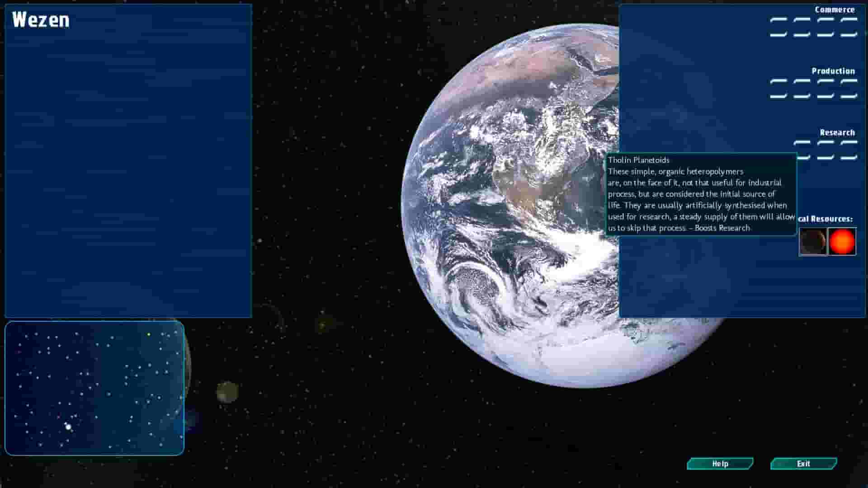Inspect the red glowing resource icon
The height and width of the screenshot is (488, 868).
(x=841, y=241)
